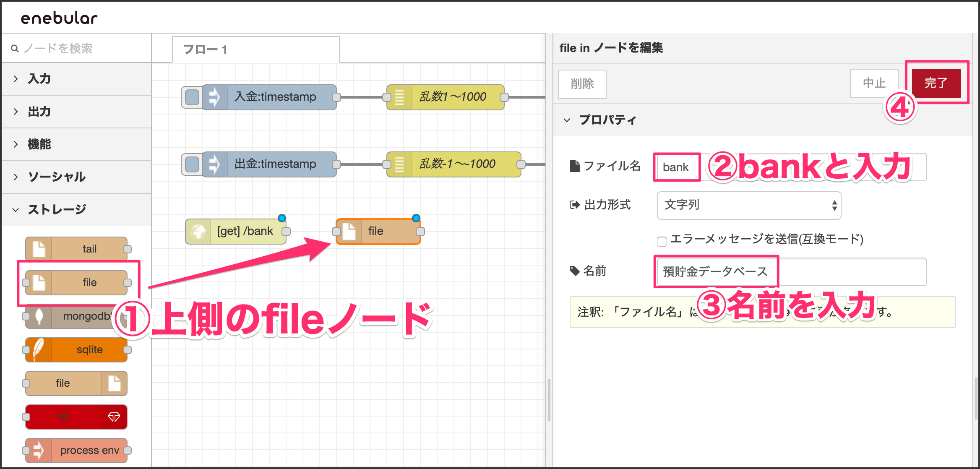The height and width of the screenshot is (469, 980).
Task: Trigger the 出金:timestamp inject button
Action: click(x=192, y=164)
